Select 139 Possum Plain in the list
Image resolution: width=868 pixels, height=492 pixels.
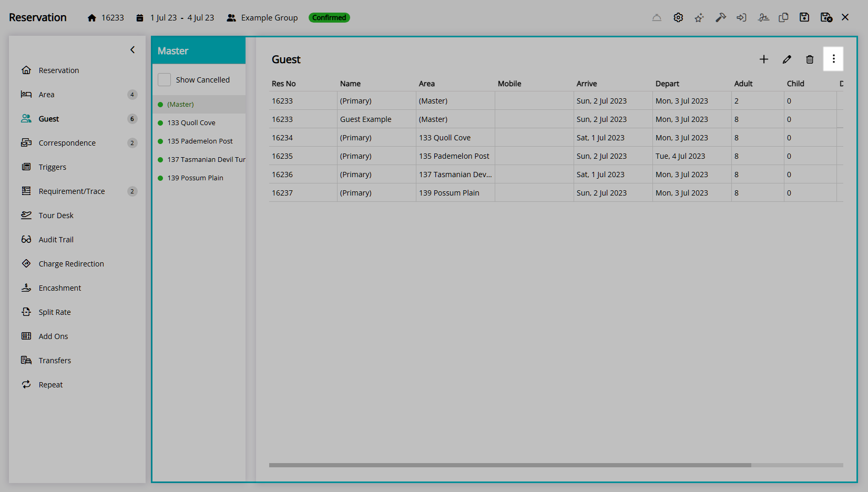(x=199, y=178)
